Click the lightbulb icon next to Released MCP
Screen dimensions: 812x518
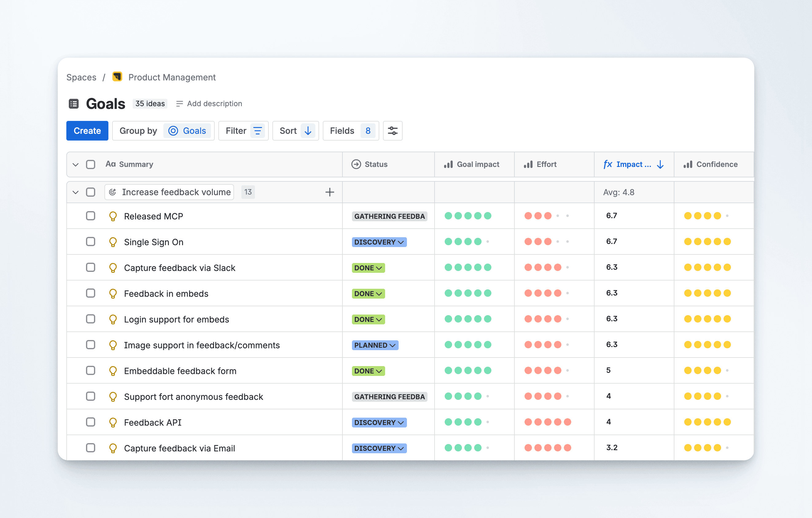tap(113, 216)
